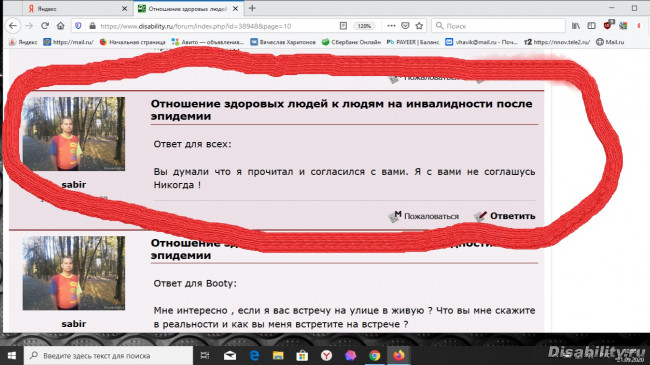Reload the page with the refresh icon
Viewport: 650px width, 365px height.
45,26
